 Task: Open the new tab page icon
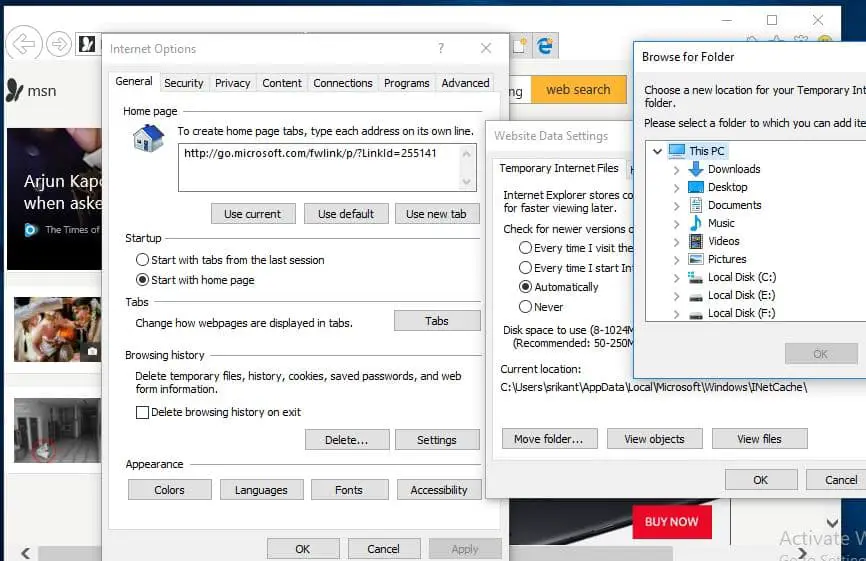tap(520, 46)
